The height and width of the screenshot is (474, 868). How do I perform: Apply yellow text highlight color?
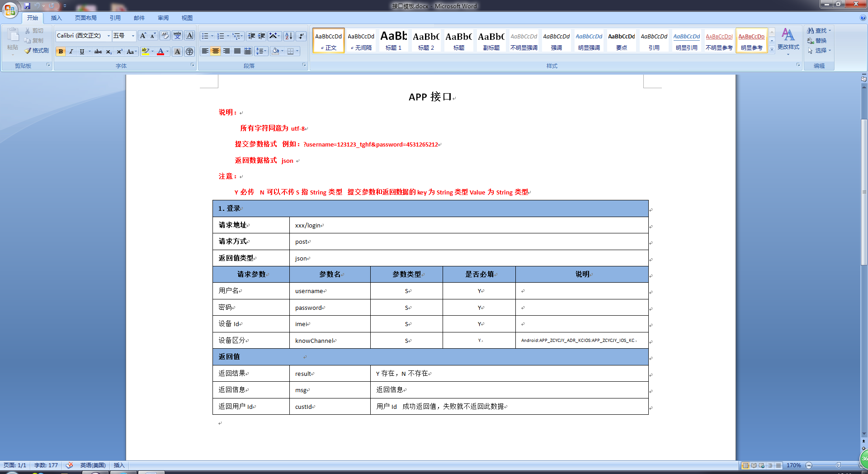point(145,52)
